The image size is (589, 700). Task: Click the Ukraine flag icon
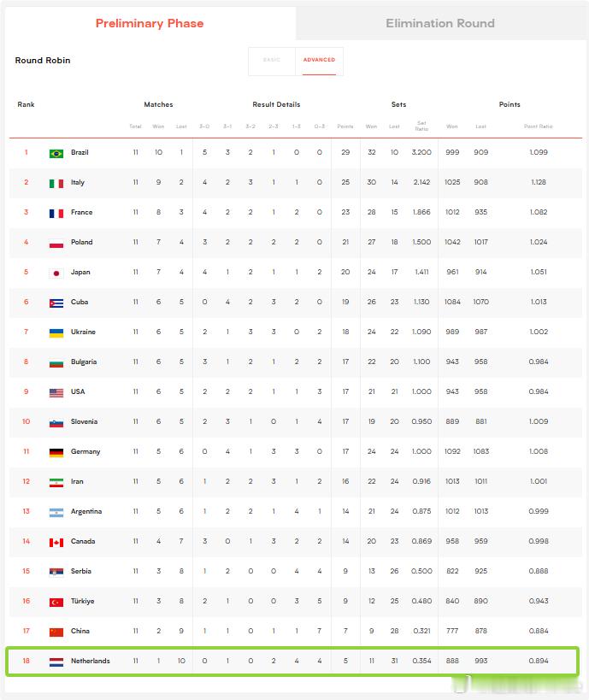point(56,333)
